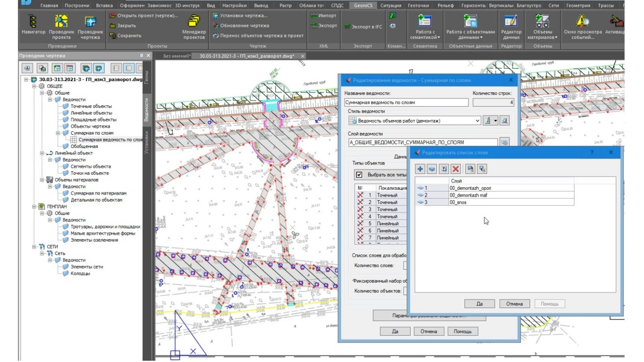Screen dimensions: 644x362
Task: Click the Название ведомости input field
Action: point(406,103)
